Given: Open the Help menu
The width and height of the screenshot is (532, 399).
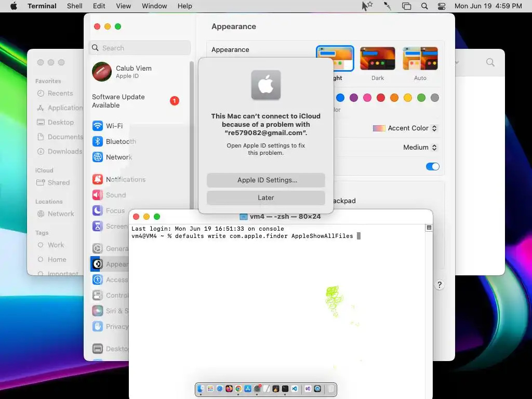Looking at the screenshot, I should (x=185, y=6).
